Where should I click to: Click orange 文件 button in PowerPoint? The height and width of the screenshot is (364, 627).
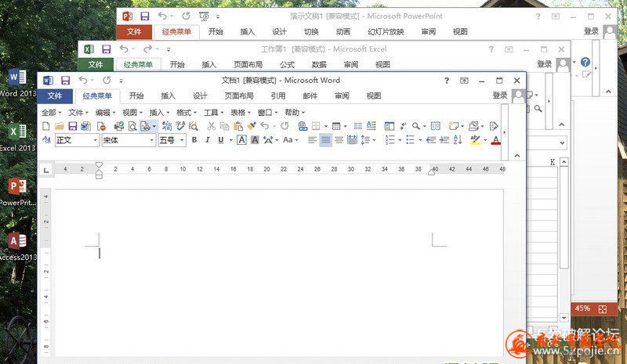134,31
